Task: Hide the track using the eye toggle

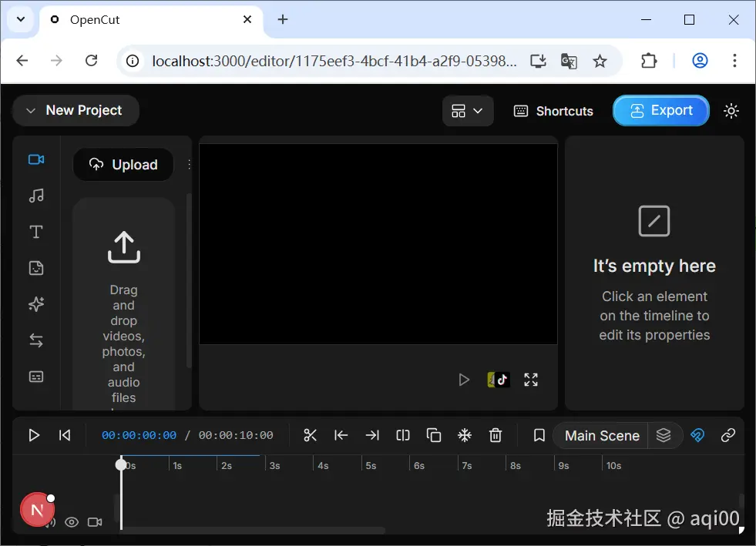Action: (72, 521)
